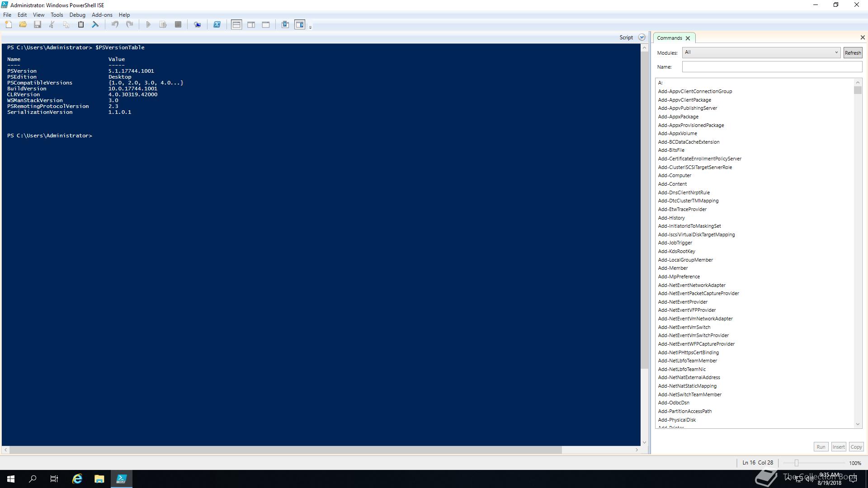Viewport: 868px width, 488px height.
Task: Undo last action in toolbar
Action: pyautogui.click(x=115, y=25)
